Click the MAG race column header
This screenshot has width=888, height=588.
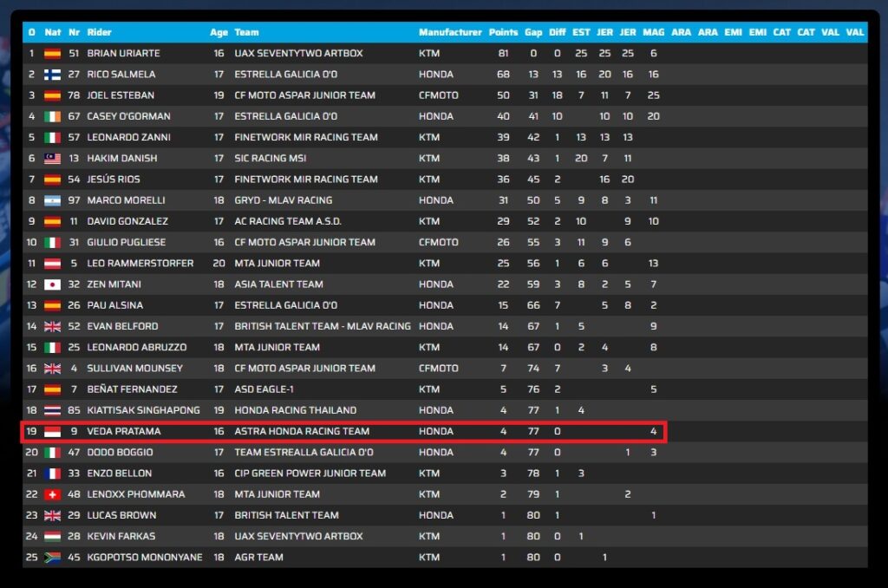click(654, 32)
